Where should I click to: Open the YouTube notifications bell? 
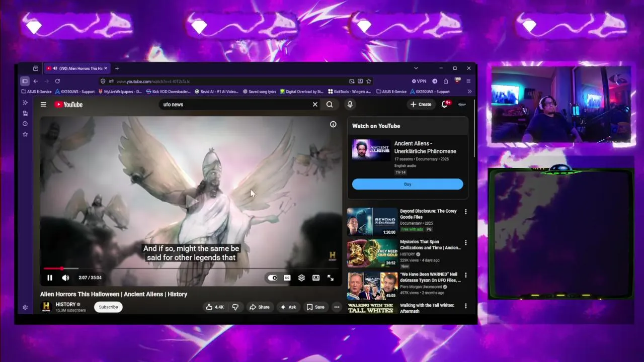click(x=445, y=104)
